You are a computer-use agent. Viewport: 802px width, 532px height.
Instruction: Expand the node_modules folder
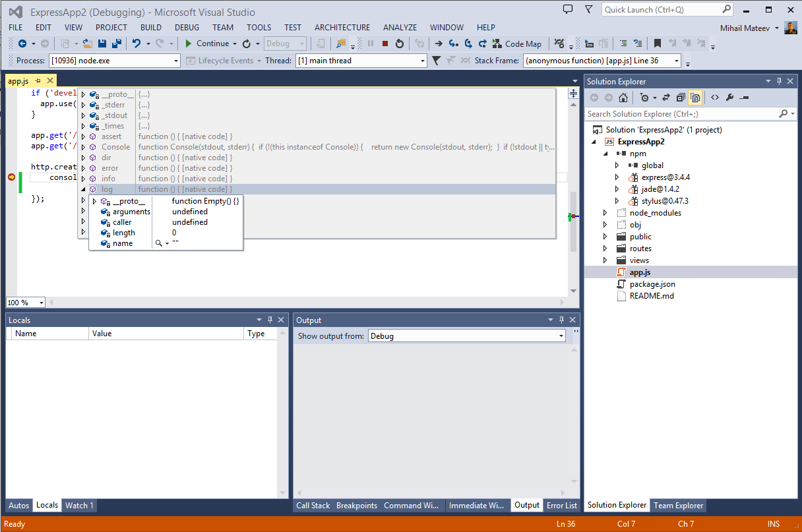tap(605, 213)
